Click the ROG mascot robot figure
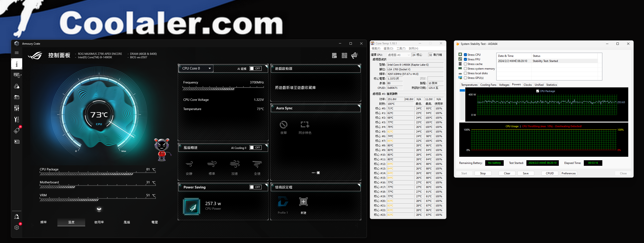 (x=162, y=150)
